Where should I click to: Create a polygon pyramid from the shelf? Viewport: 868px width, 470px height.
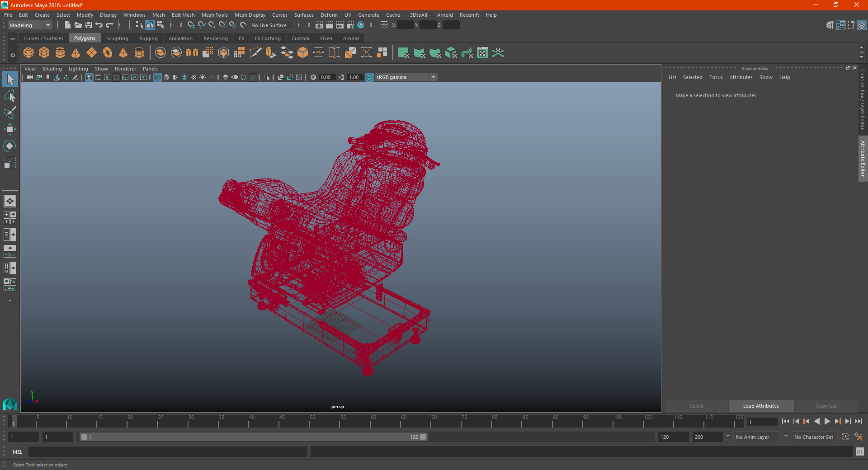pyautogui.click(x=123, y=53)
